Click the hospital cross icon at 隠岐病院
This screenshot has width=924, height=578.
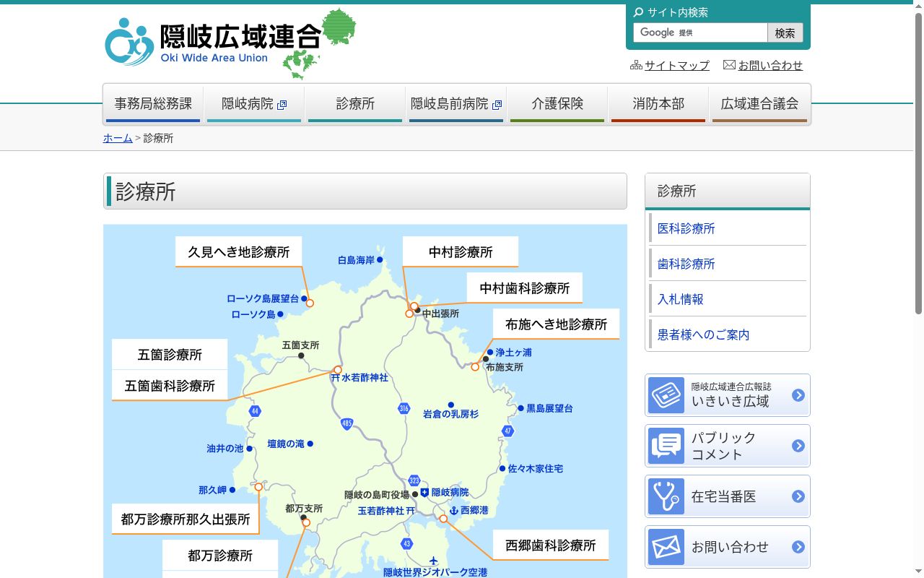click(424, 492)
